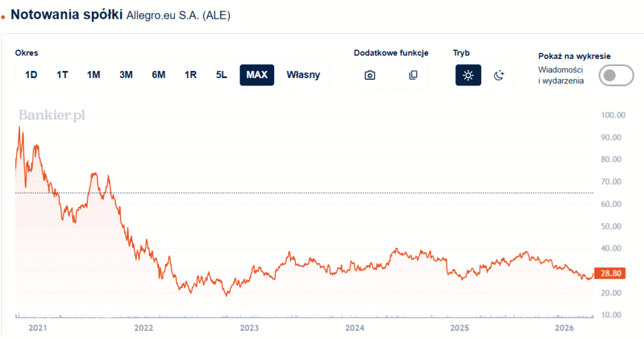Click the 28.80 current price label
Screen dimensions: 644x339
click(611, 274)
